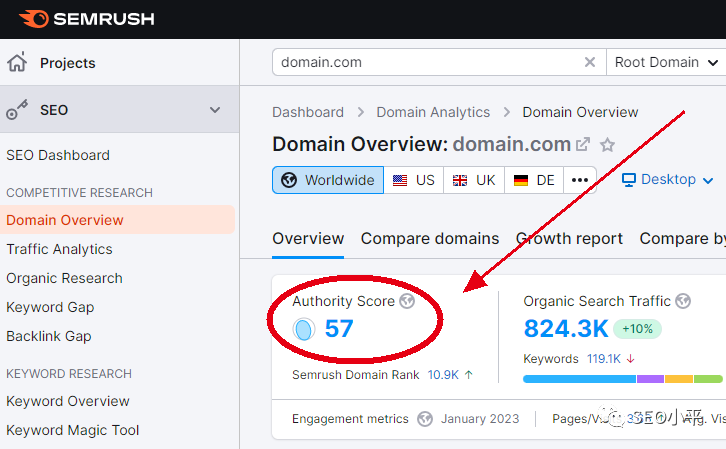
Task: Open Projects via the home icon
Action: pyautogui.click(x=17, y=62)
